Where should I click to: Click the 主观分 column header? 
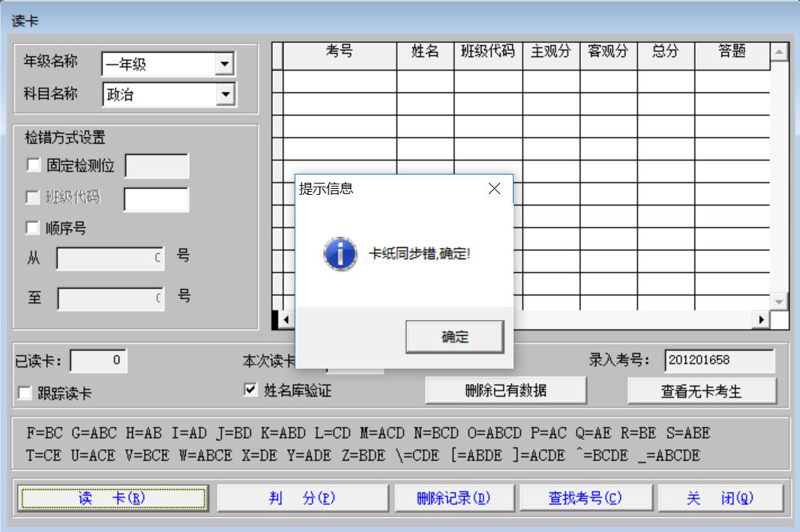(x=551, y=56)
